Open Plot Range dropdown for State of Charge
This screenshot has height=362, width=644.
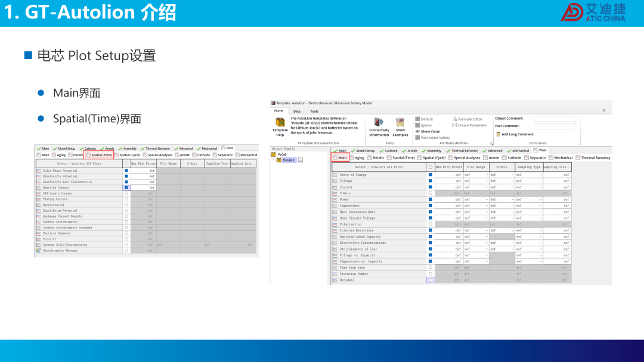coord(487,175)
